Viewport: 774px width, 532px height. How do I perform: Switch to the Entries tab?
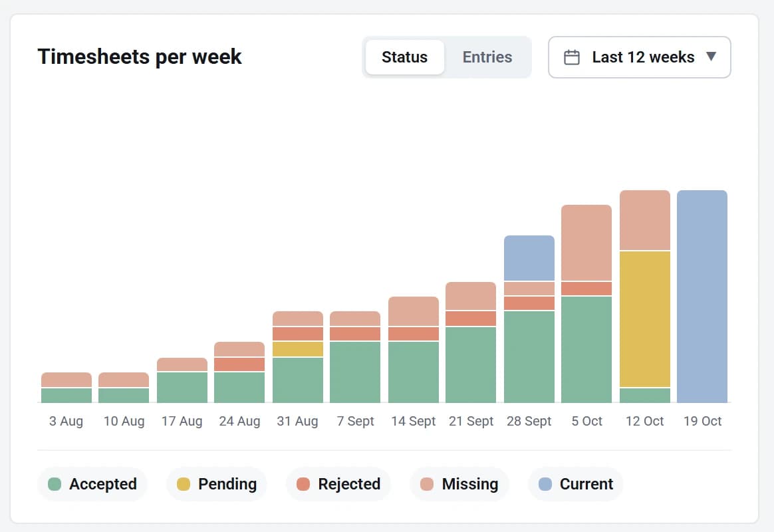click(x=487, y=57)
